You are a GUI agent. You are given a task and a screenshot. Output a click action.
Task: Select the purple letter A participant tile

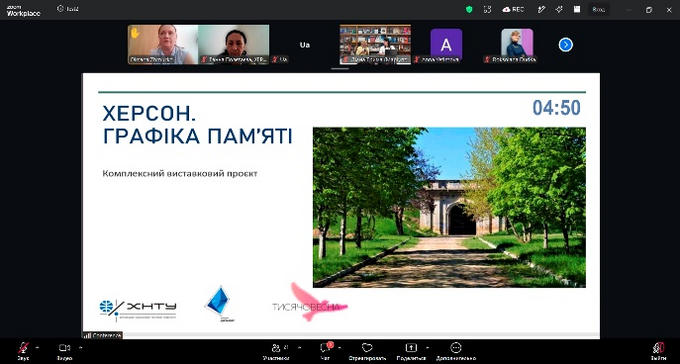coord(446,44)
